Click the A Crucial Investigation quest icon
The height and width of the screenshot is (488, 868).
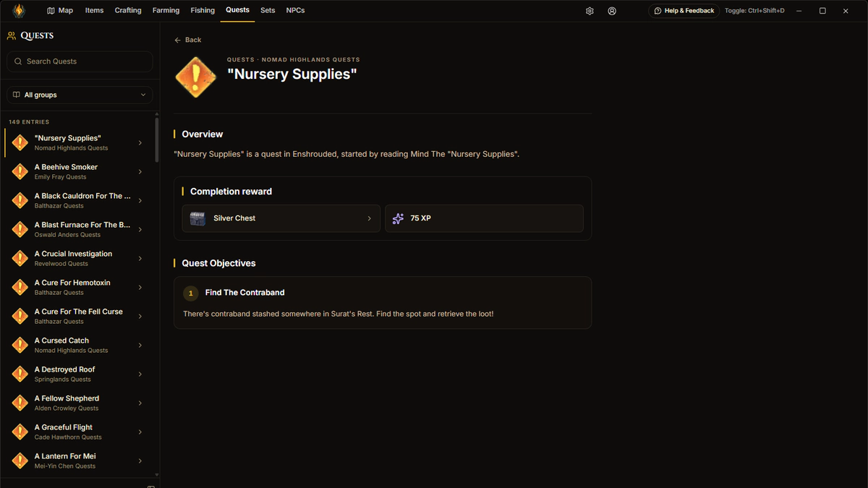pyautogui.click(x=20, y=258)
